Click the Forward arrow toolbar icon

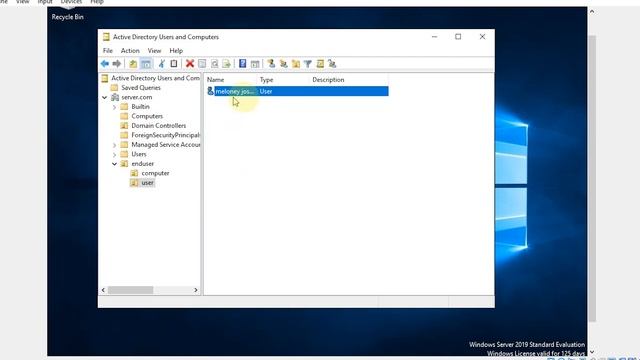pyautogui.click(x=117, y=64)
